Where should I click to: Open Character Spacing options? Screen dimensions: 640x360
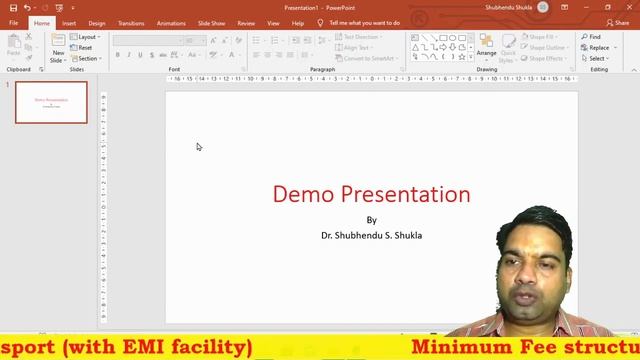[x=176, y=55]
